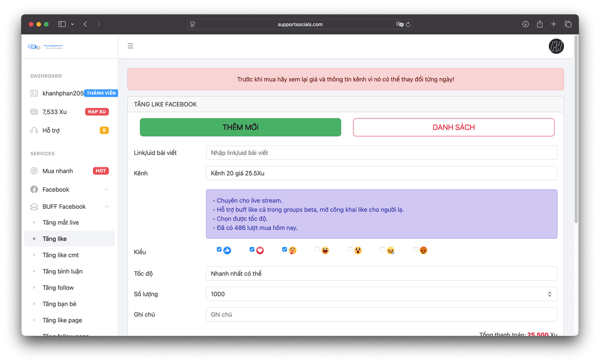600x364 pixels.
Task: Click the DANH SÁCH button
Action: coord(453,127)
